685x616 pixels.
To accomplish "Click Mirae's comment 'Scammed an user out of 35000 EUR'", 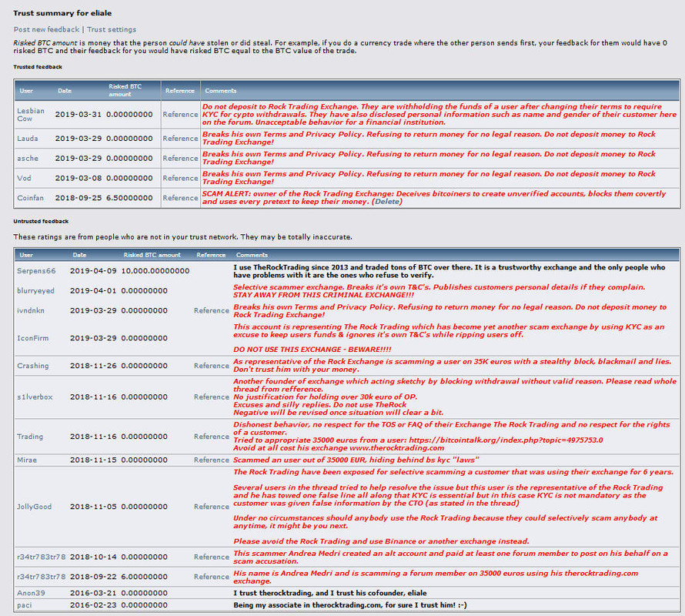I will [356, 460].
